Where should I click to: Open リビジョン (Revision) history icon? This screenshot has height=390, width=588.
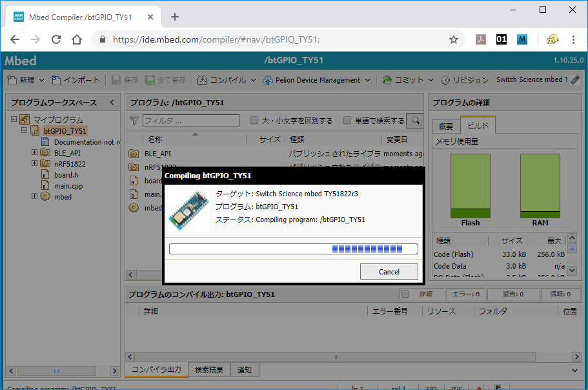tap(446, 80)
